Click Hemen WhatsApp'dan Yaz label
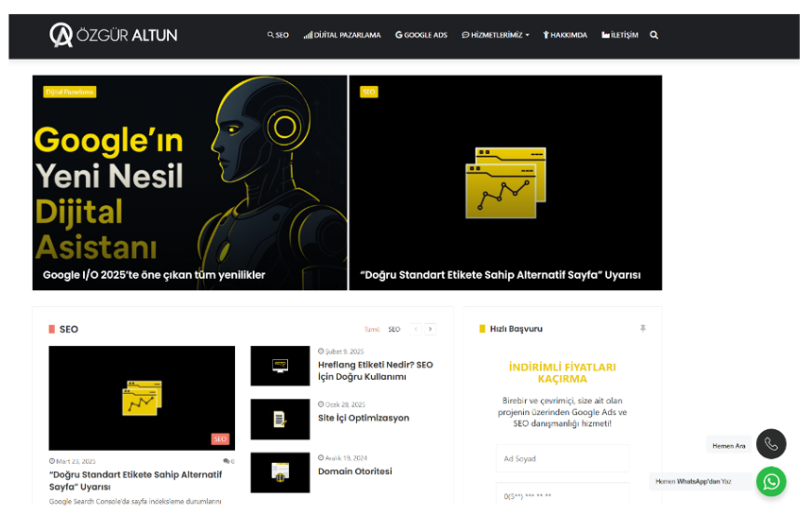The height and width of the screenshot is (515, 812). 701,481
